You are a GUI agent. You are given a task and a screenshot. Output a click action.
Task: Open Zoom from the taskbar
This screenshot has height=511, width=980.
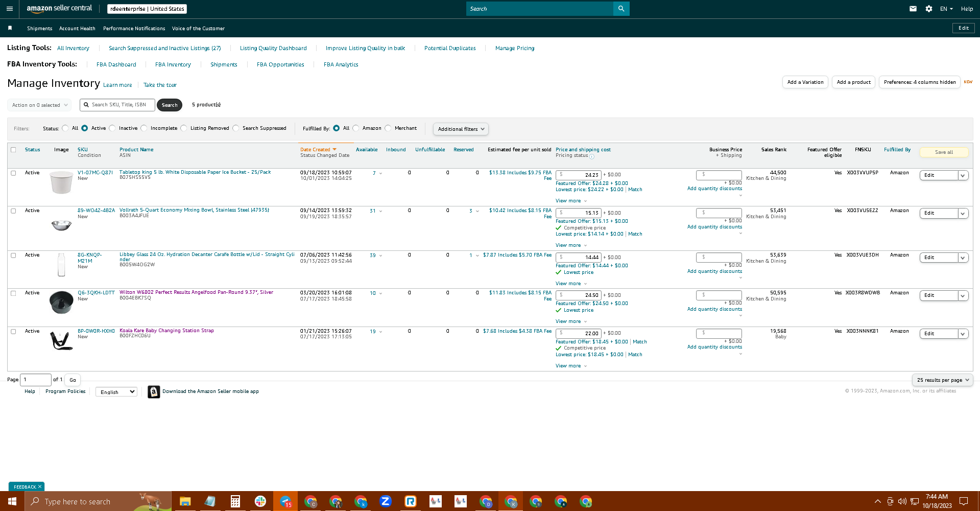tap(386, 501)
